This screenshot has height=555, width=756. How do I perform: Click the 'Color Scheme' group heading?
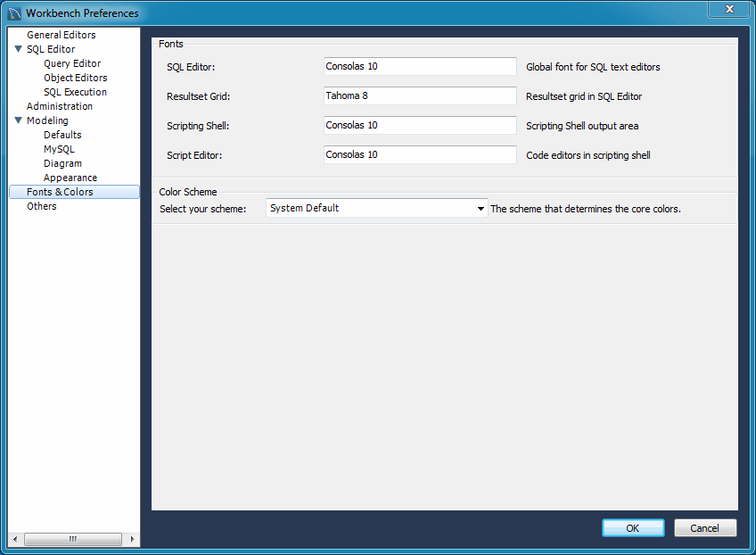[188, 192]
